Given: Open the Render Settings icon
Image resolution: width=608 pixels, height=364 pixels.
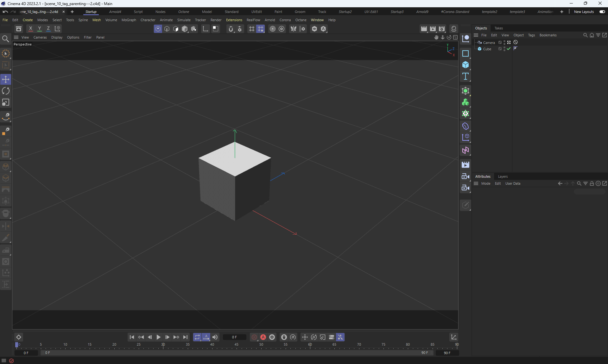Looking at the screenshot, I should 442,29.
